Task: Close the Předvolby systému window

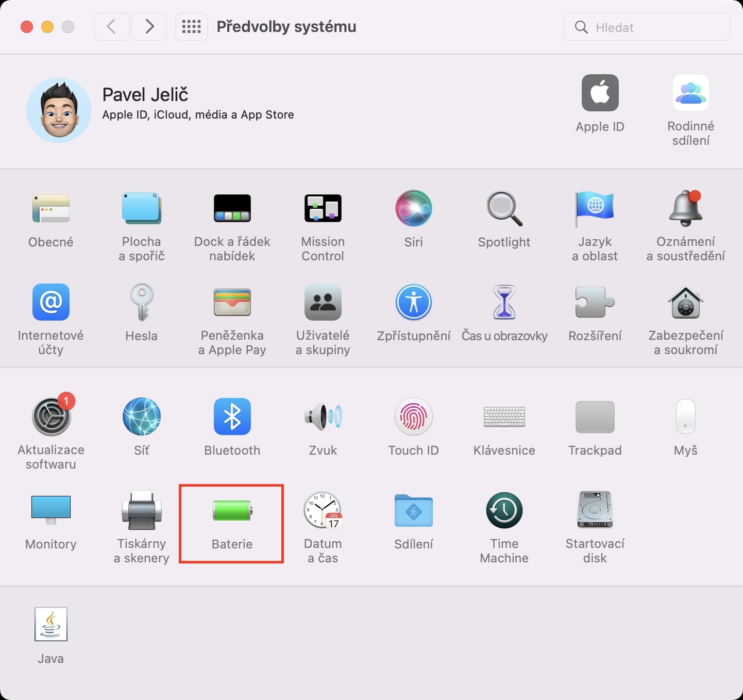Action: pyautogui.click(x=27, y=27)
